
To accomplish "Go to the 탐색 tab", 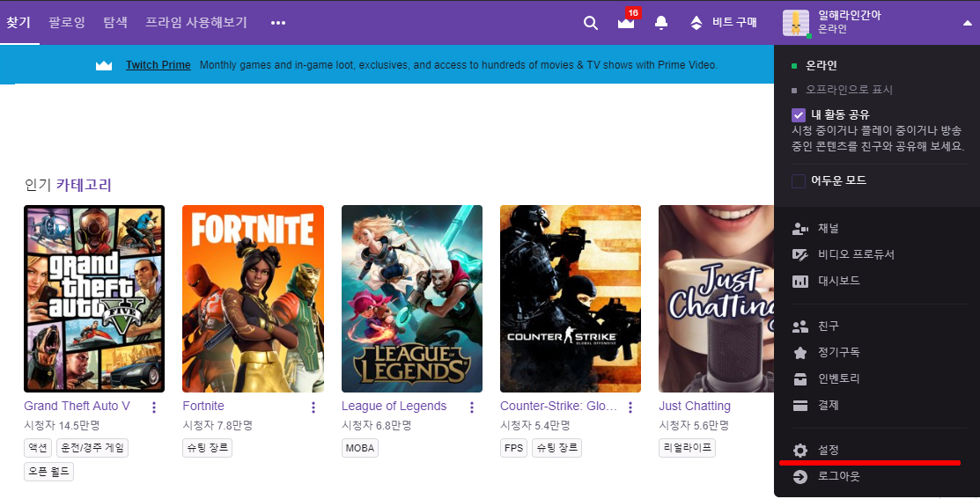I will point(115,23).
